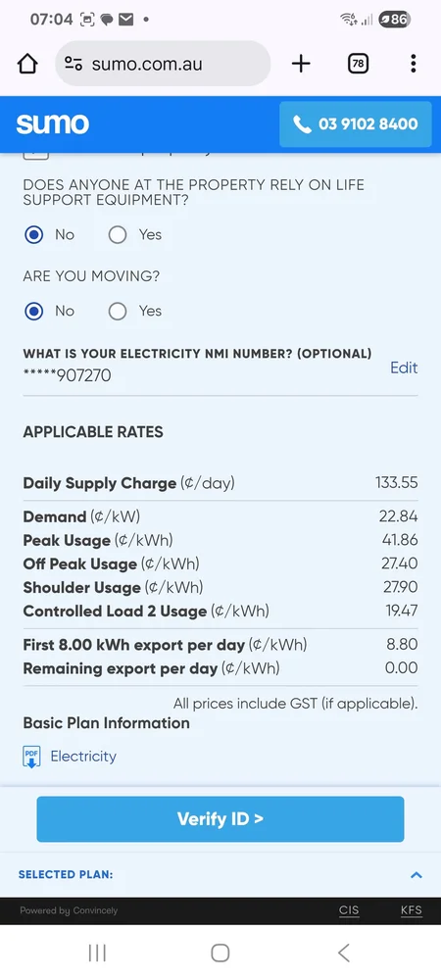Image resolution: width=441 pixels, height=980 pixels.
Task: Open the KFS footer link
Action: [x=411, y=910]
